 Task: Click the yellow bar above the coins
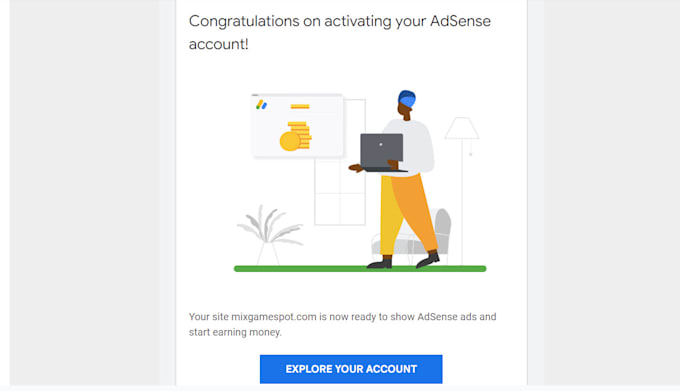pos(300,106)
